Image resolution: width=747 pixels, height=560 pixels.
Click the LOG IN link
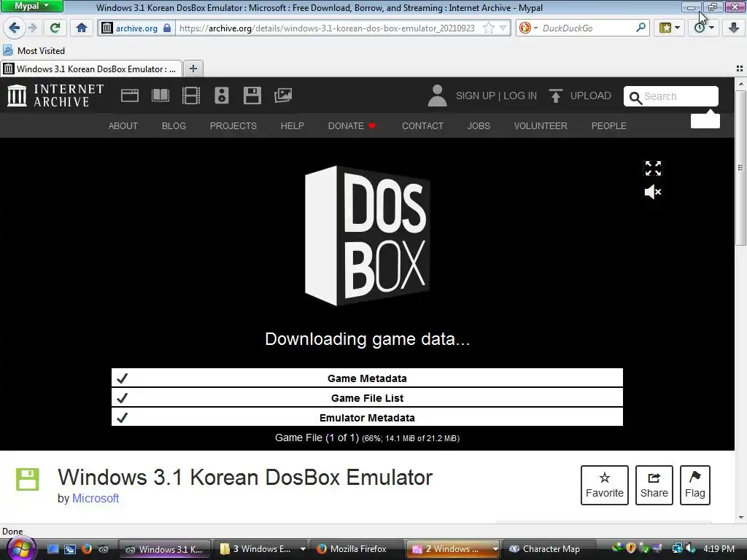[520, 96]
